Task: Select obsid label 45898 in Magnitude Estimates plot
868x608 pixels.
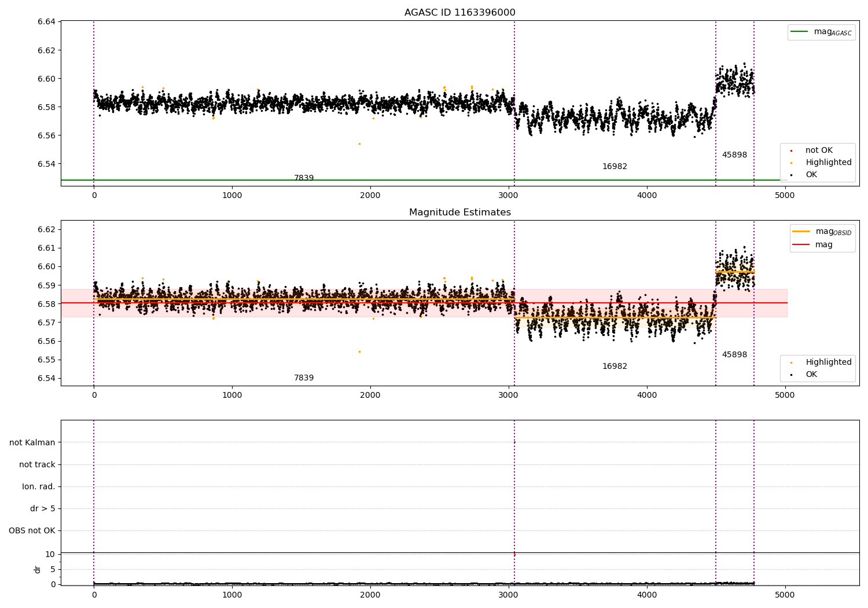Action: [x=734, y=355]
